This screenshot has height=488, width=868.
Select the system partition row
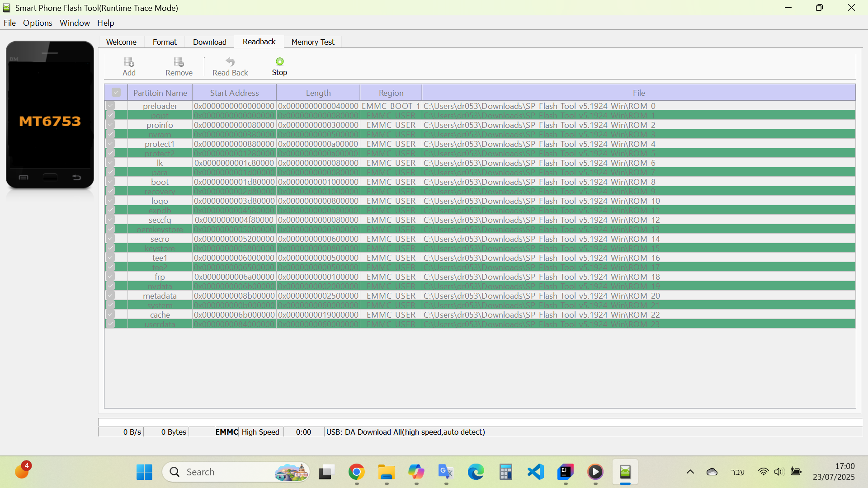[x=480, y=305]
